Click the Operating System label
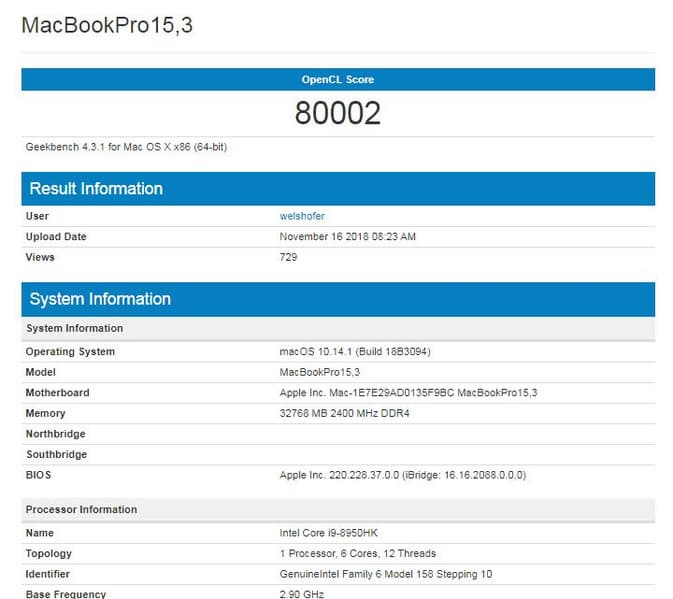 [70, 351]
